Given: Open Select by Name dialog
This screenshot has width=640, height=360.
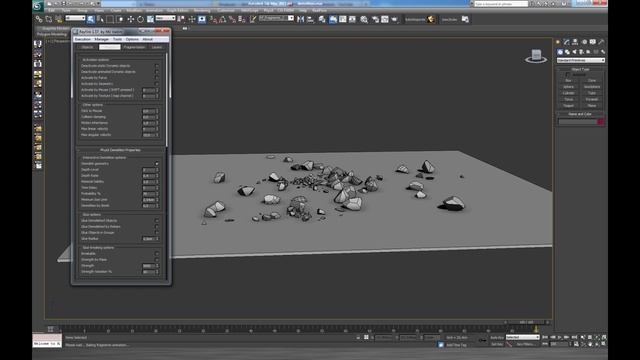Looking at the screenshot, I should [100, 19].
